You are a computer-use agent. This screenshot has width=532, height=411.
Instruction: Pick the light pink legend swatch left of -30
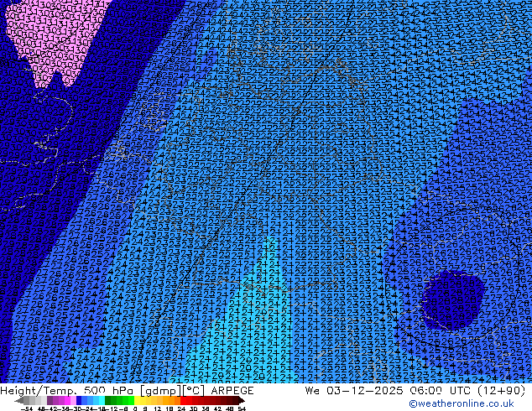tap(73, 400)
